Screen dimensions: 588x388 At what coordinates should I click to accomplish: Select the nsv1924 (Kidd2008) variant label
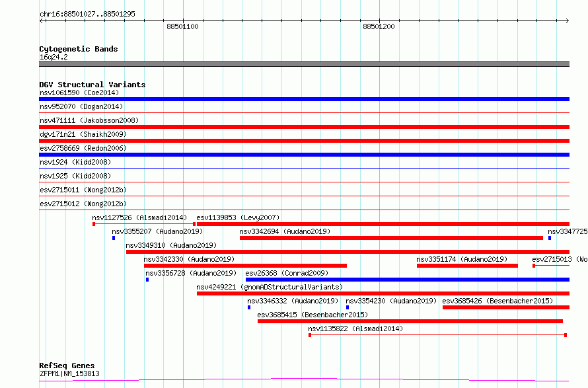[75, 162]
